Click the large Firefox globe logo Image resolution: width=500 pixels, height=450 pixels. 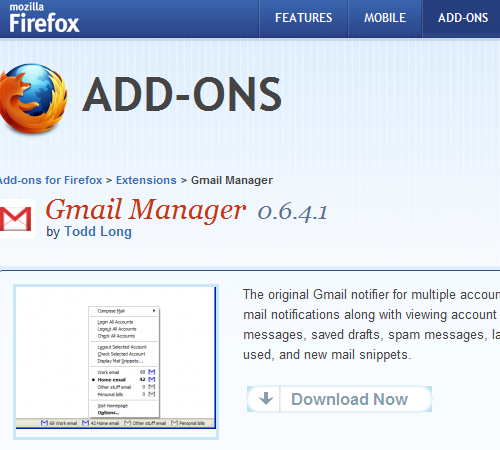coord(33,99)
